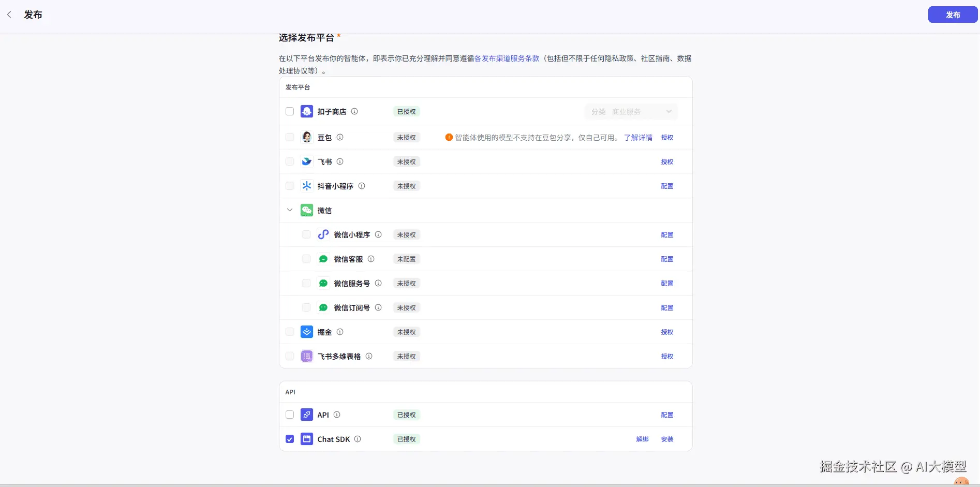Show info icon next to API
980x487 pixels.
click(x=337, y=415)
